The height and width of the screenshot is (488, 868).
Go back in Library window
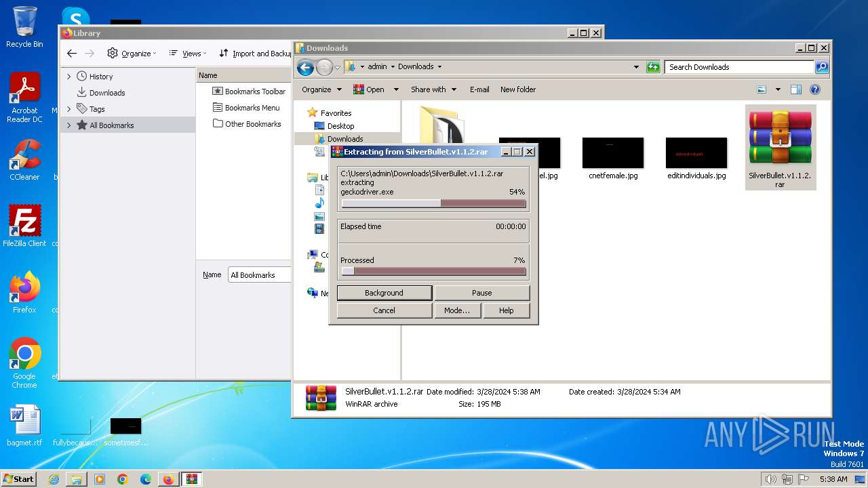pyautogui.click(x=72, y=54)
